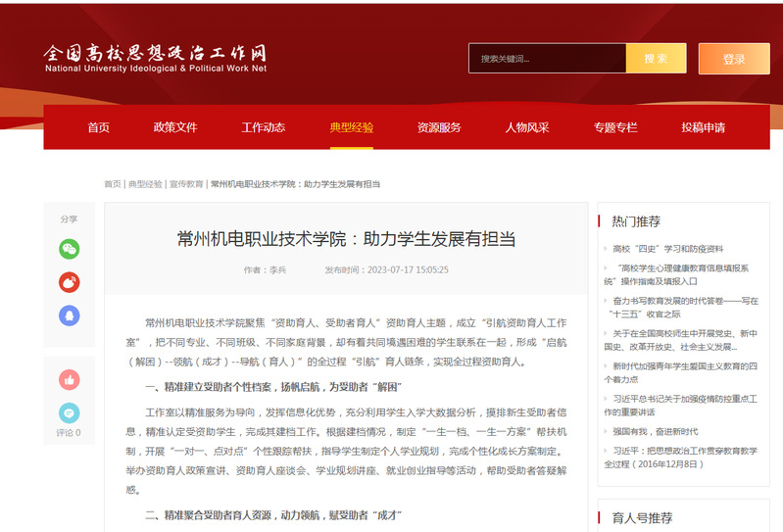Click the site logo 全国高校思想政治工作网
The height and width of the screenshot is (532, 783).
155,58
